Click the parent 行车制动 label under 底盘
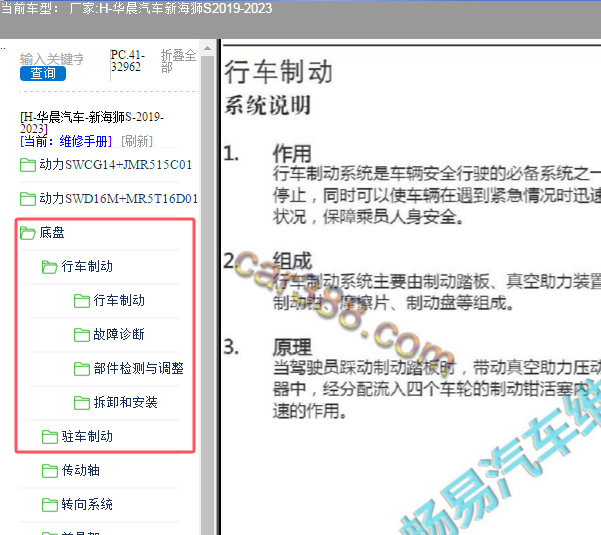This screenshot has width=601, height=535. (87, 266)
